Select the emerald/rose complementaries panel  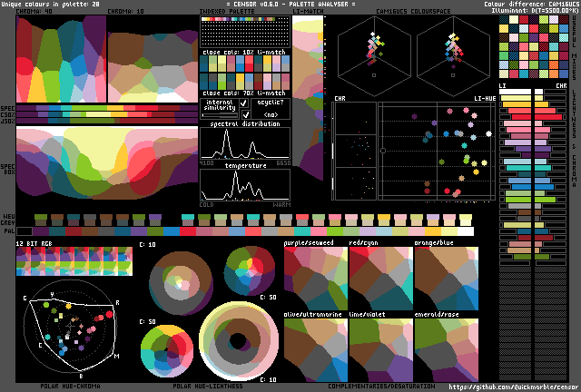pyautogui.click(x=446, y=349)
